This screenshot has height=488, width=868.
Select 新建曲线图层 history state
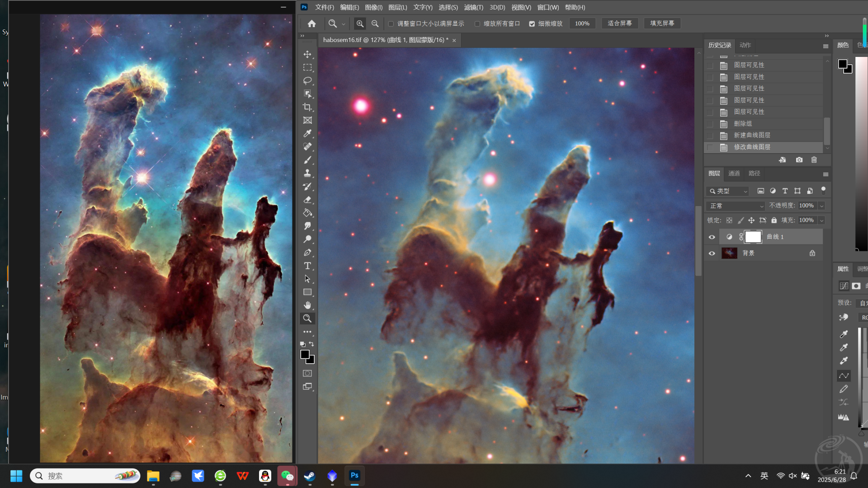(x=764, y=135)
